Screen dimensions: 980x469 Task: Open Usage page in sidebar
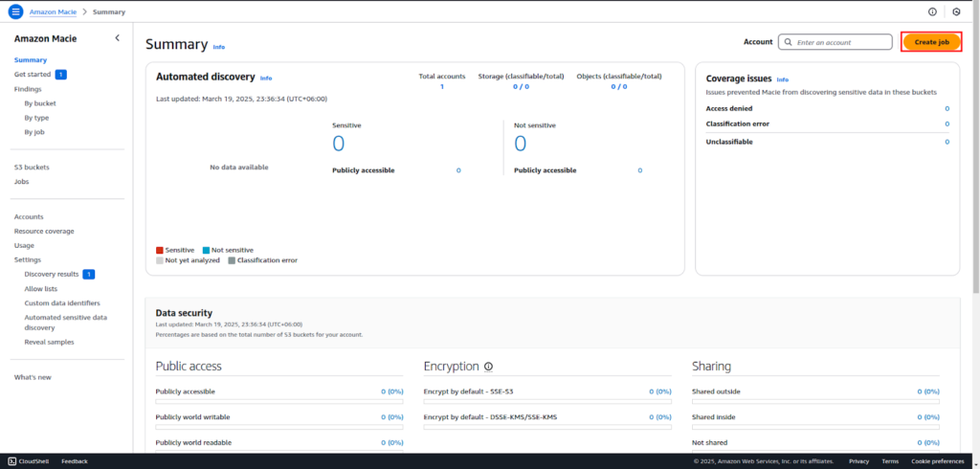click(24, 245)
